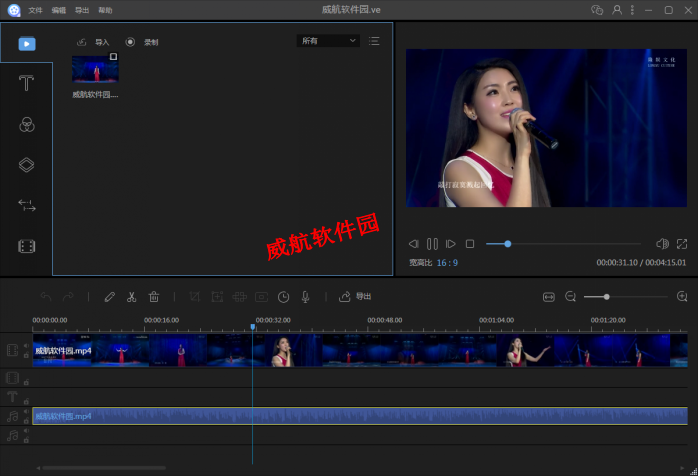Click the 导出 export button in timeline toolbar

(356, 297)
